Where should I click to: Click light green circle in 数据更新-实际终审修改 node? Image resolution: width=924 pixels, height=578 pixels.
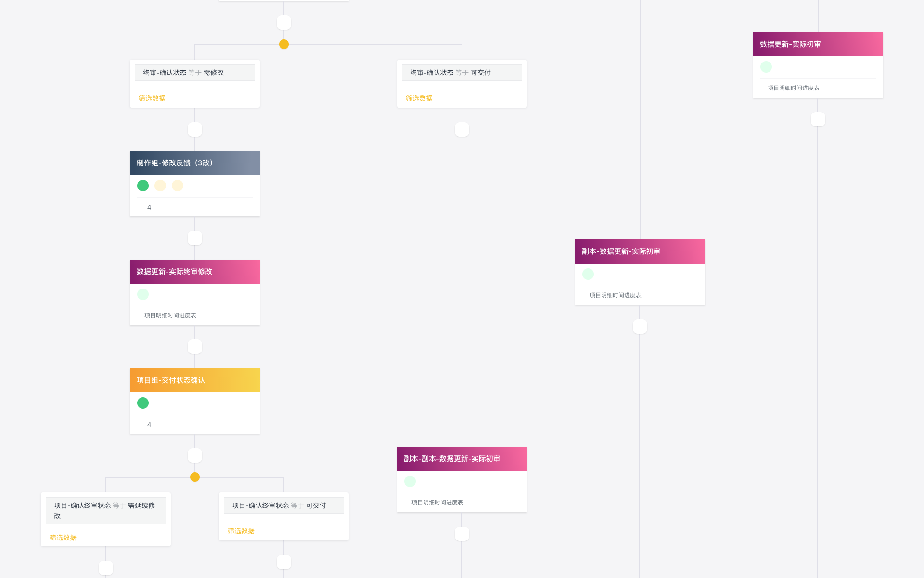(x=143, y=294)
